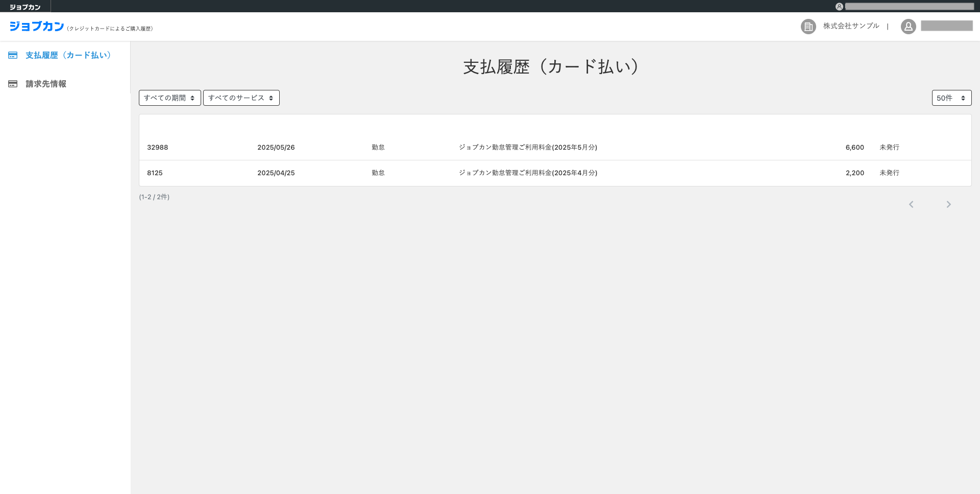Click the ジョブカン勤怠管理ご利用料金(2025年5月分) description
The image size is (980, 494).
[528, 147]
